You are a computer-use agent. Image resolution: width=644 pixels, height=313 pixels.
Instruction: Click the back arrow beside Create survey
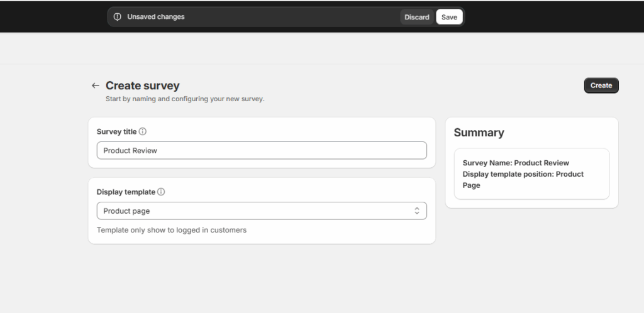pos(96,85)
